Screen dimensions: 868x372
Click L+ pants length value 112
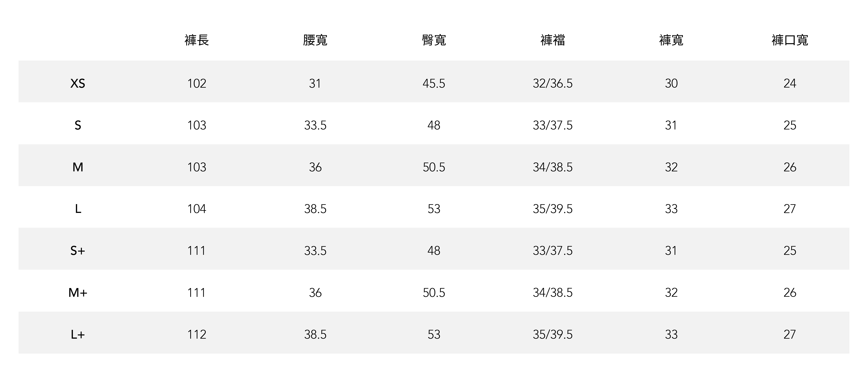197,334
